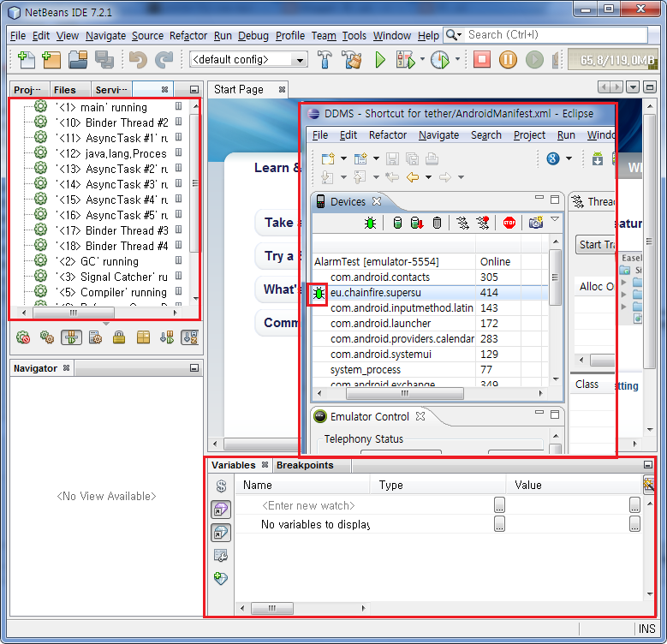Click the Cause GC trash icon in DDMS

(x=437, y=223)
